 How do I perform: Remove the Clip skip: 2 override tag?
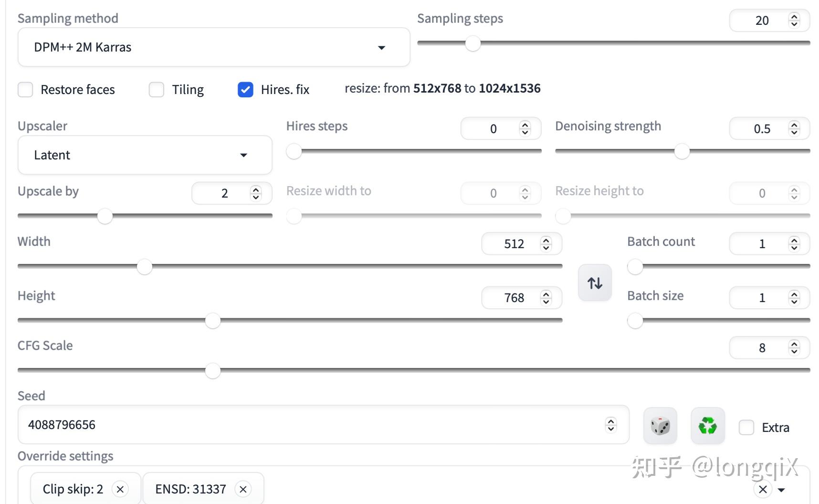(120, 489)
